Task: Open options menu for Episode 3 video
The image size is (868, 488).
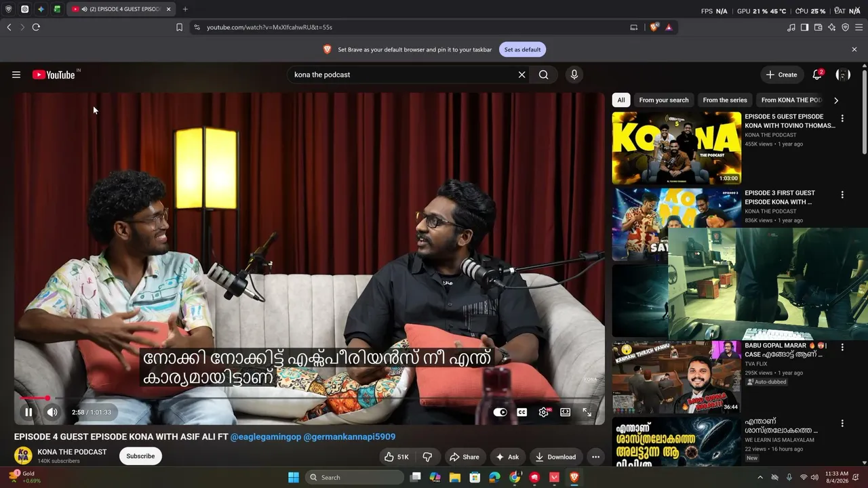Action: click(x=842, y=195)
